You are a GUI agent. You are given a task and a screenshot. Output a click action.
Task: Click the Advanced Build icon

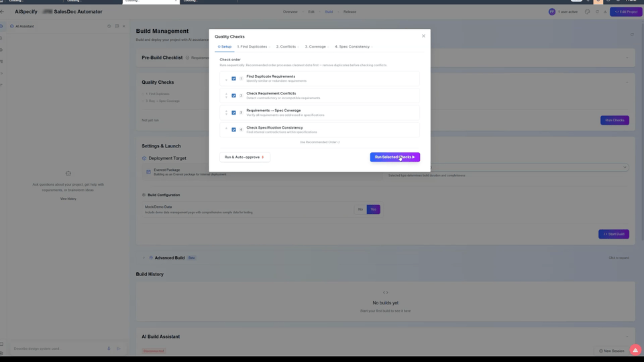click(x=151, y=257)
